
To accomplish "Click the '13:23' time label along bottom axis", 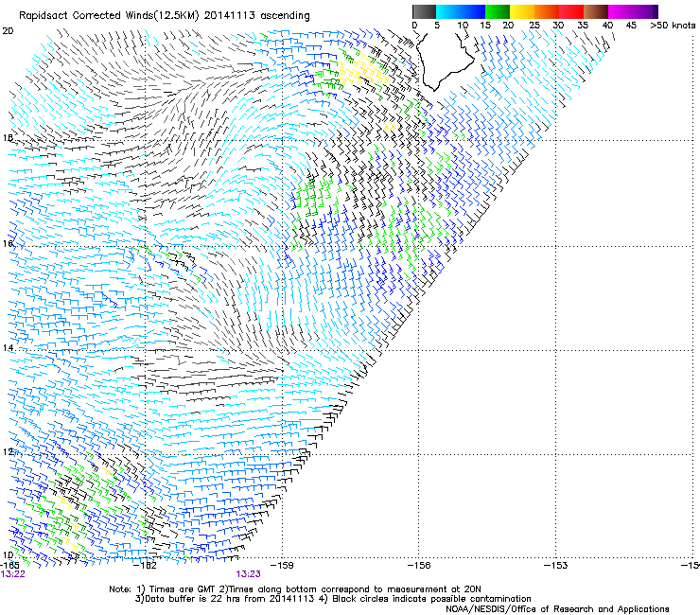I will pos(248,574).
